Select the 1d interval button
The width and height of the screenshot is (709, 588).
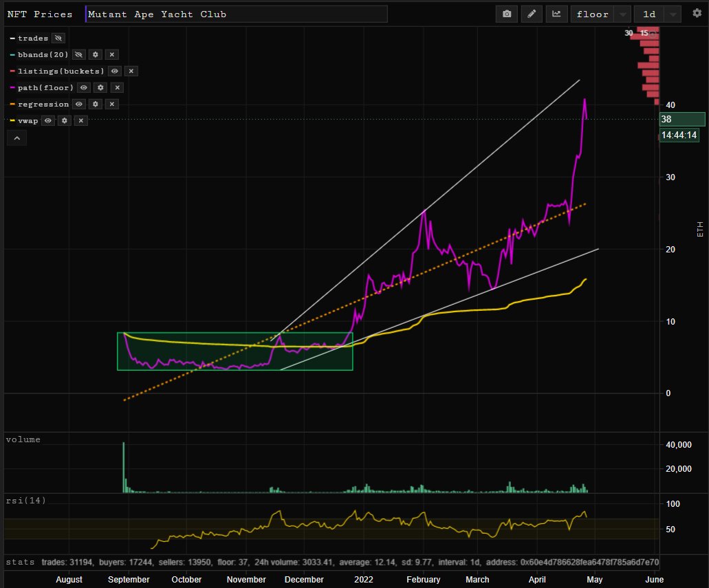pos(649,14)
